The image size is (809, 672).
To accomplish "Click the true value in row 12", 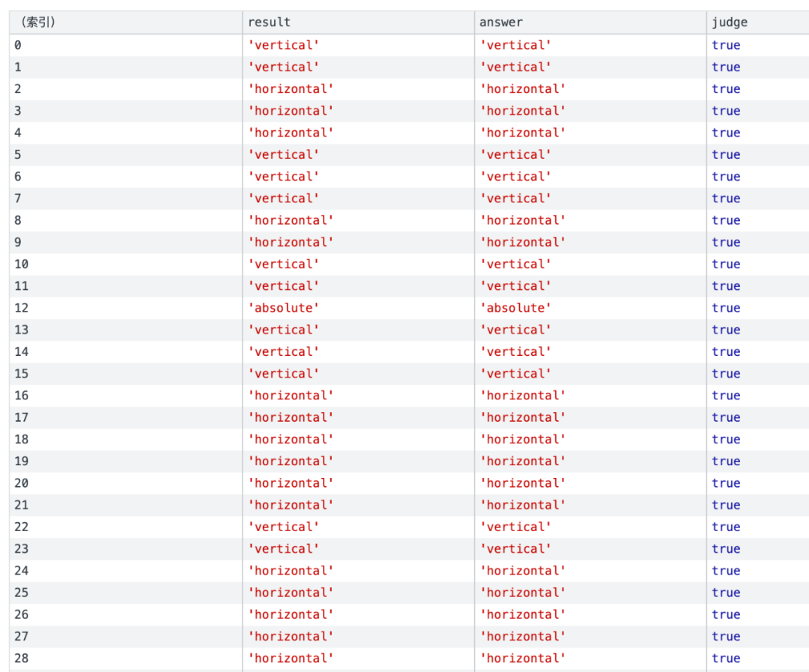I will [726, 308].
